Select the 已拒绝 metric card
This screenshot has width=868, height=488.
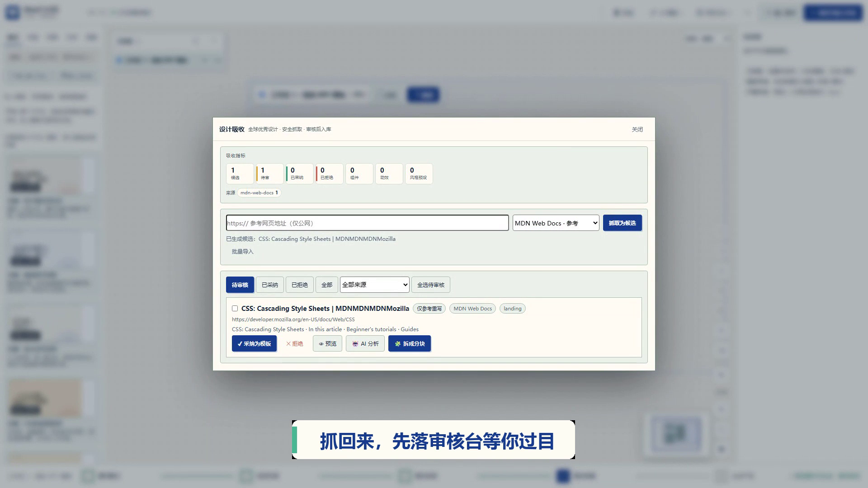(329, 174)
